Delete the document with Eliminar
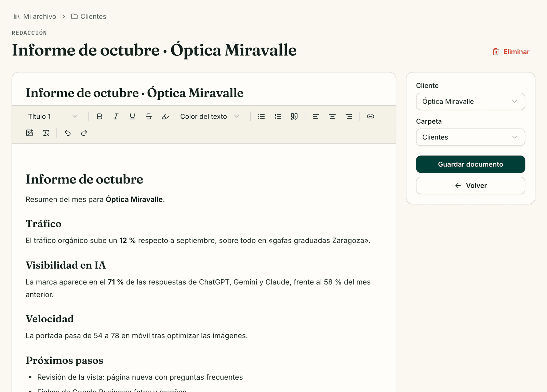 click(x=511, y=52)
